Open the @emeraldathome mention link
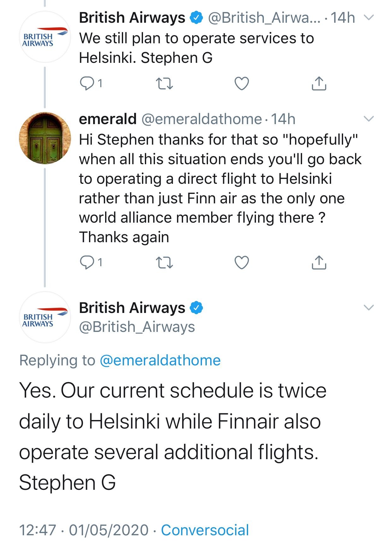The width and height of the screenshot is (392, 546). 160,360
